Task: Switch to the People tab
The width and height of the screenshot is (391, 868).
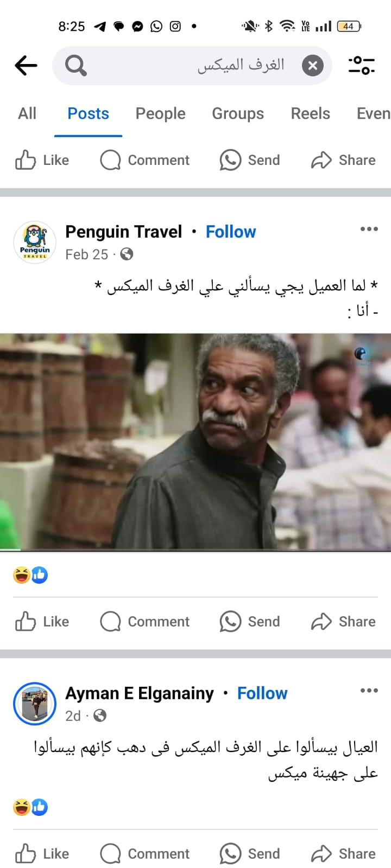Action: click(160, 113)
